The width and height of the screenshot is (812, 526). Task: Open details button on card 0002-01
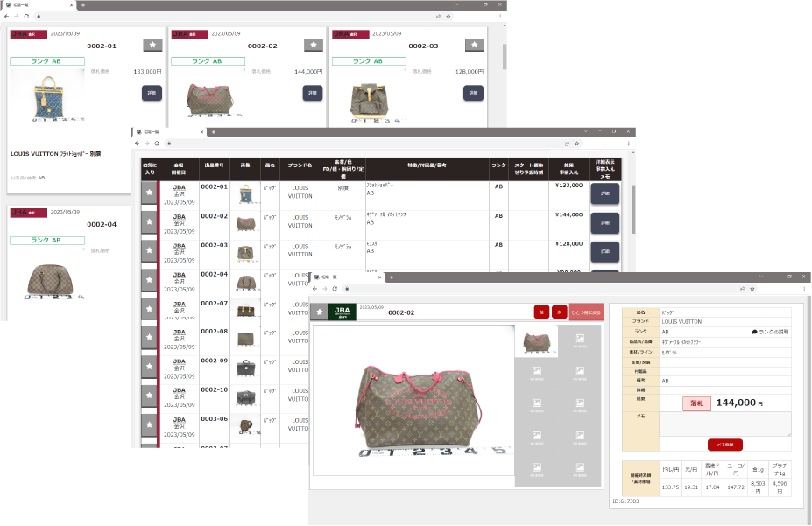click(x=152, y=93)
